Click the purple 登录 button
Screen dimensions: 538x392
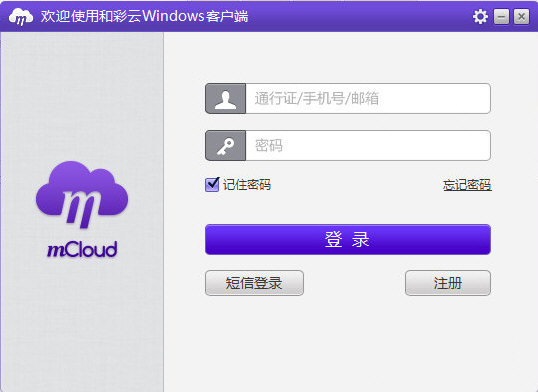point(348,240)
